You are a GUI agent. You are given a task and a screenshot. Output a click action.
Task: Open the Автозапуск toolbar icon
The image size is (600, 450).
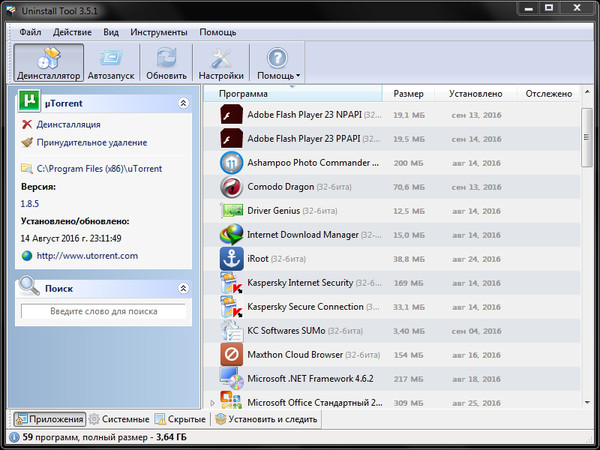112,58
